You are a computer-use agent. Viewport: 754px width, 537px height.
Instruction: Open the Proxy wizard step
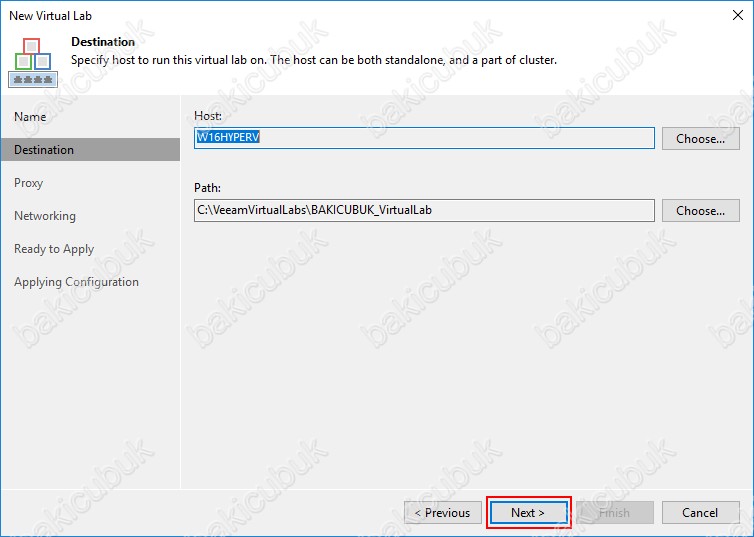[x=28, y=183]
